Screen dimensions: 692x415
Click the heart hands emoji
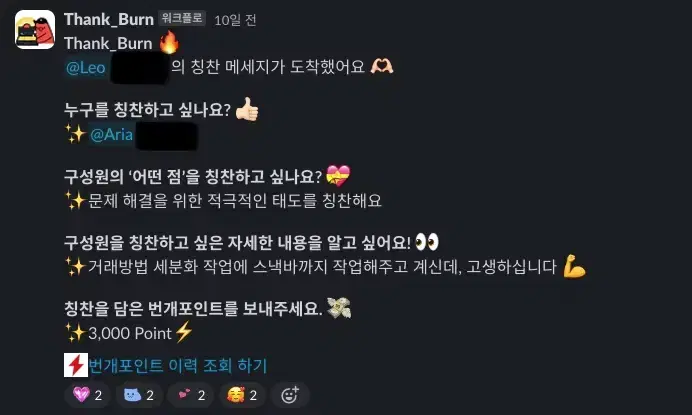coord(382,67)
